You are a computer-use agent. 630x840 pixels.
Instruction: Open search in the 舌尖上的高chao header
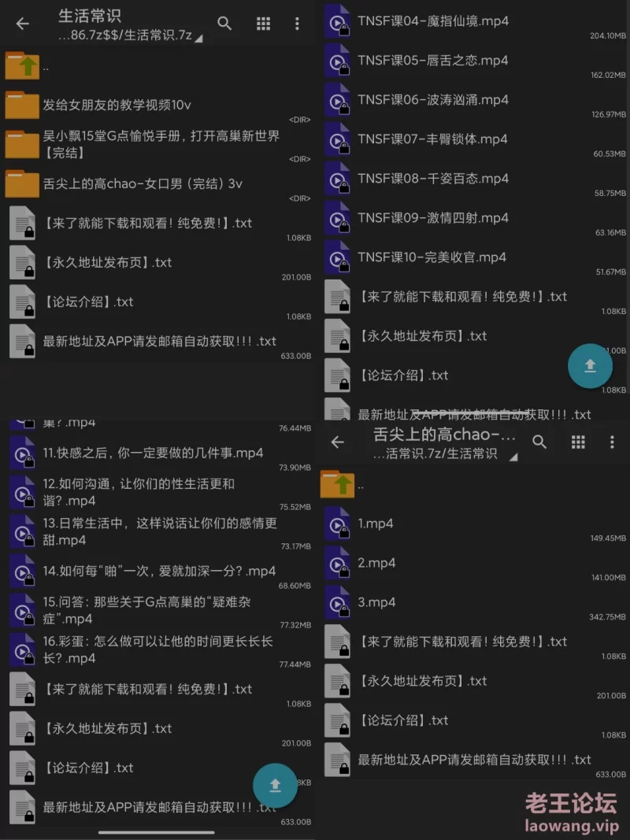tap(539, 442)
